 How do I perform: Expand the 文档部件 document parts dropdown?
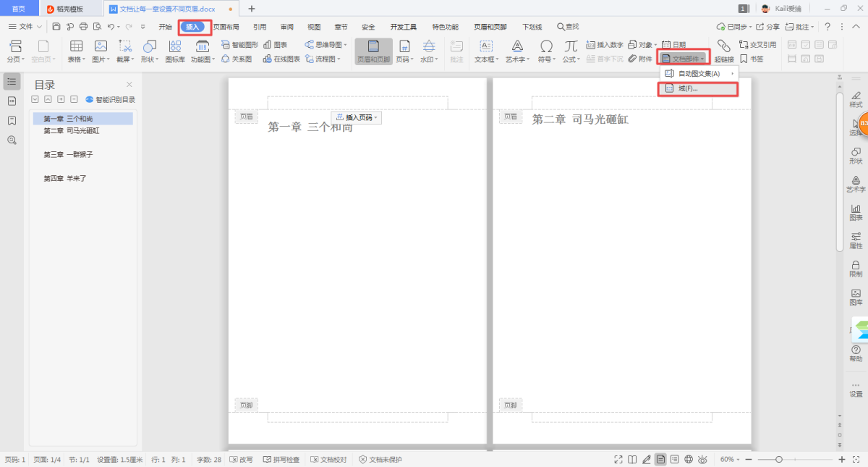(683, 59)
